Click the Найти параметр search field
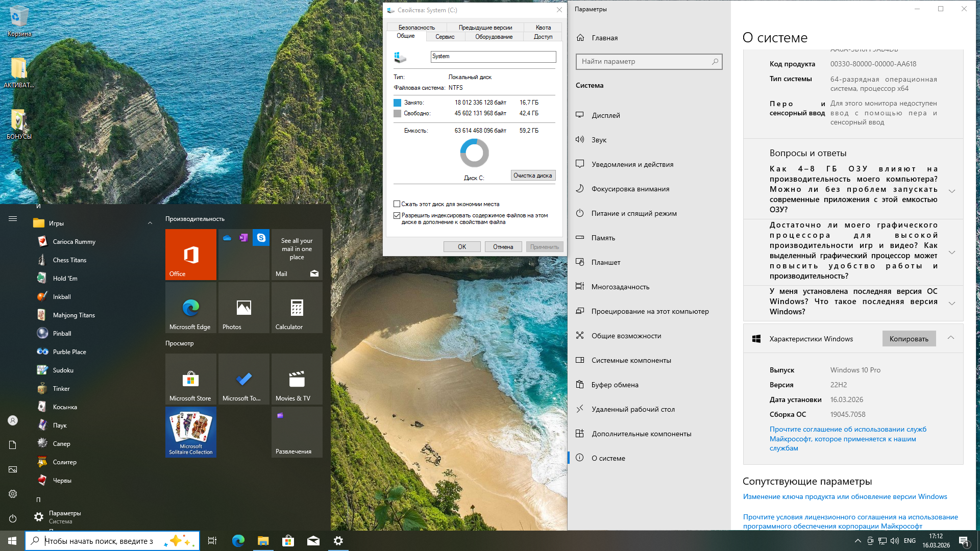Screen dimensions: 980x551 click(x=644, y=62)
